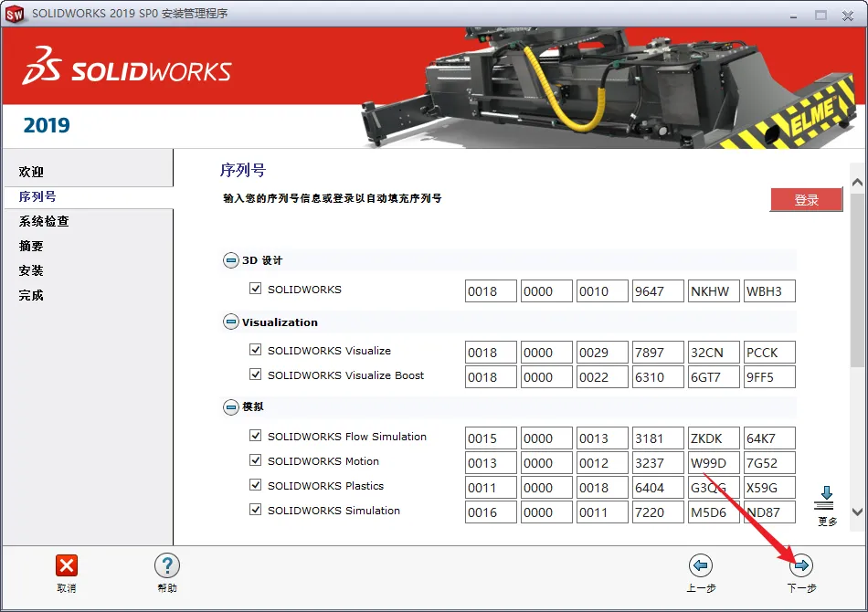
Task: Toggle SOLIDWORKS Flow Simulation checkbox
Action: click(255, 436)
